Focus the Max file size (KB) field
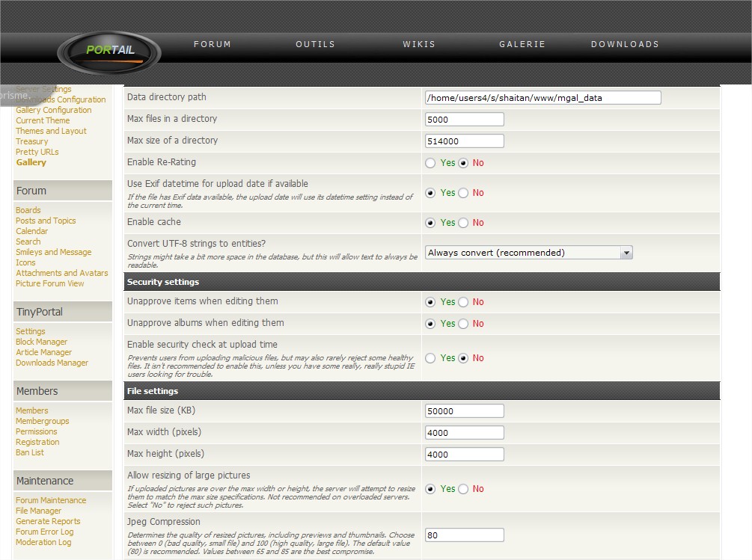The width and height of the screenshot is (752, 560). coord(464,410)
